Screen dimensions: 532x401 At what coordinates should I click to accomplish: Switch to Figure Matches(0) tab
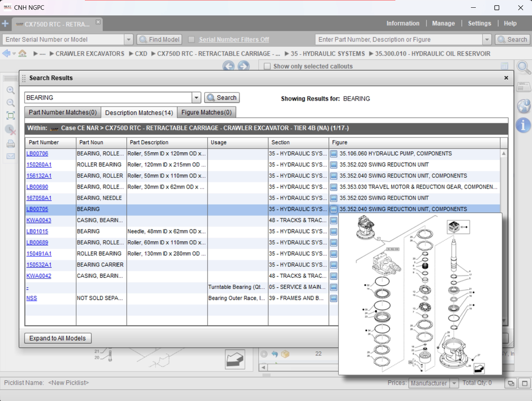[206, 112]
